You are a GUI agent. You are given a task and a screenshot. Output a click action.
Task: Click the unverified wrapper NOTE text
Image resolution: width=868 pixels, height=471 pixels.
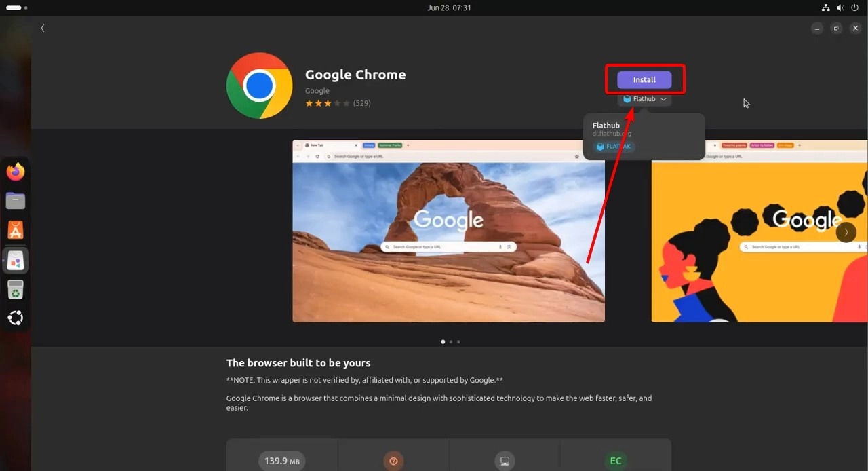tap(365, 380)
